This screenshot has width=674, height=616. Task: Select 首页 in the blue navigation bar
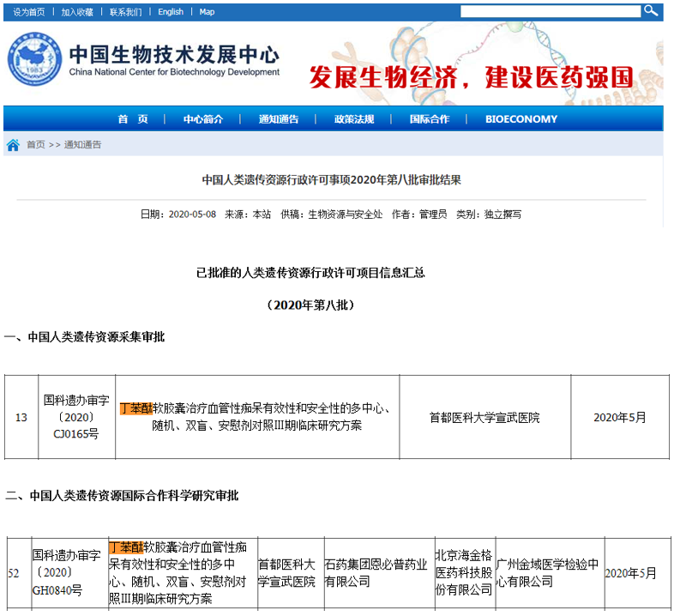pyautogui.click(x=133, y=119)
